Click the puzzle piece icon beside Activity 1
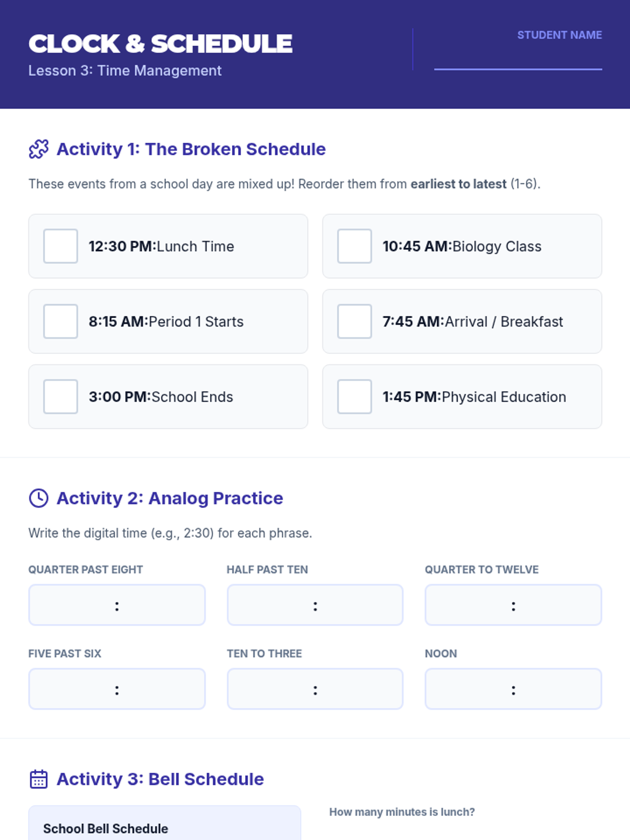630x840 pixels. (38, 149)
